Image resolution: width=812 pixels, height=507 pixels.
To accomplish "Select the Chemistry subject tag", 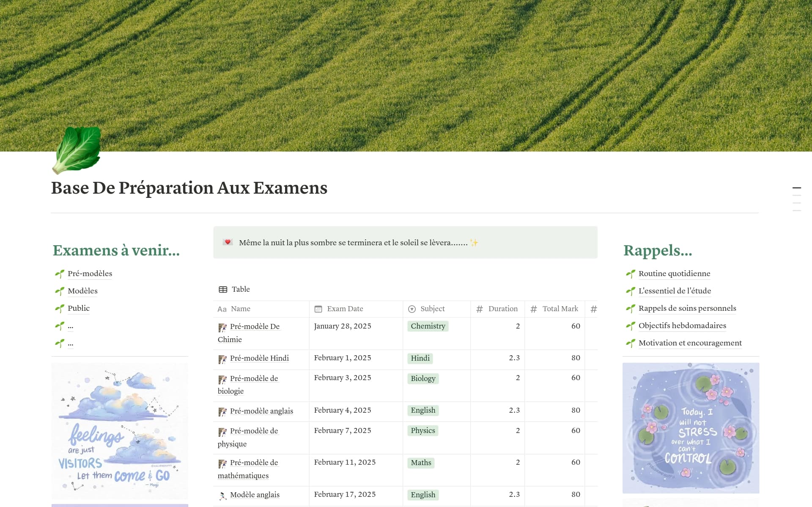I will [x=428, y=326].
